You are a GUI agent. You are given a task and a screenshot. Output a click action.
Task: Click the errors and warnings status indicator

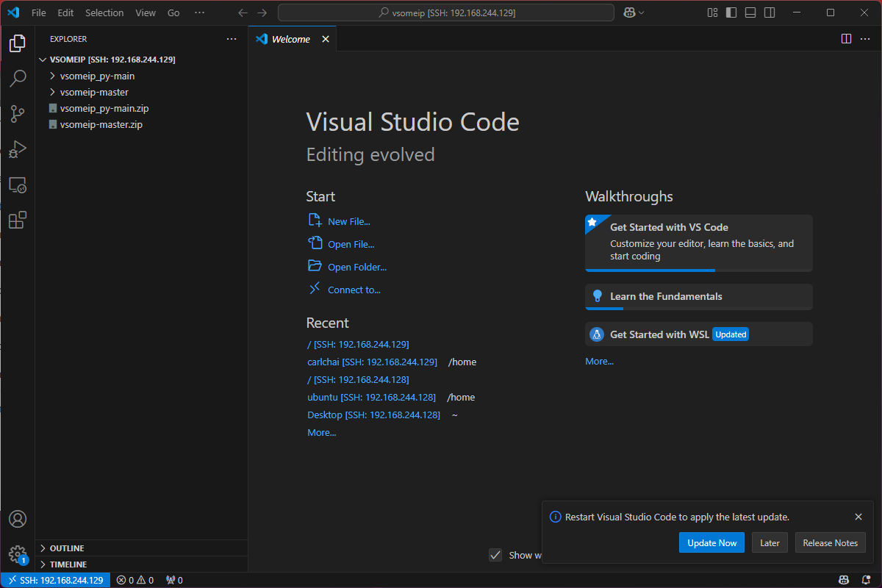[135, 580]
